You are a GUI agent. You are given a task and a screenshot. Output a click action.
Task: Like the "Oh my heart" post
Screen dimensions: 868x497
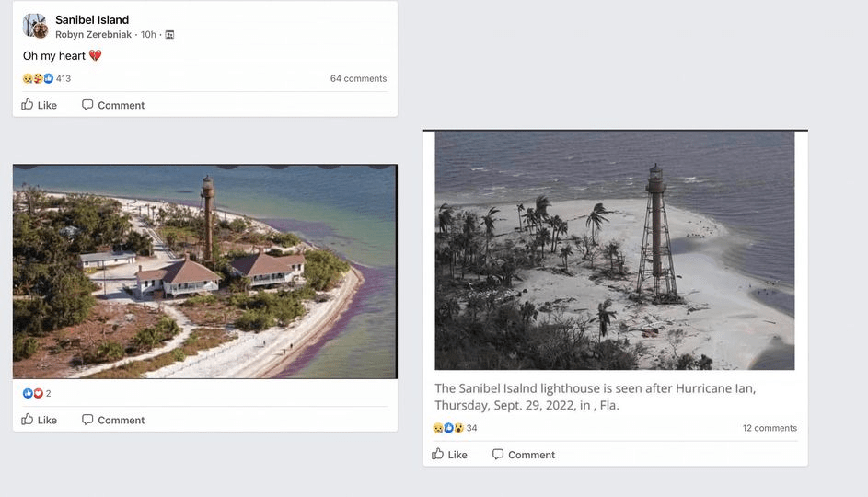coord(40,105)
